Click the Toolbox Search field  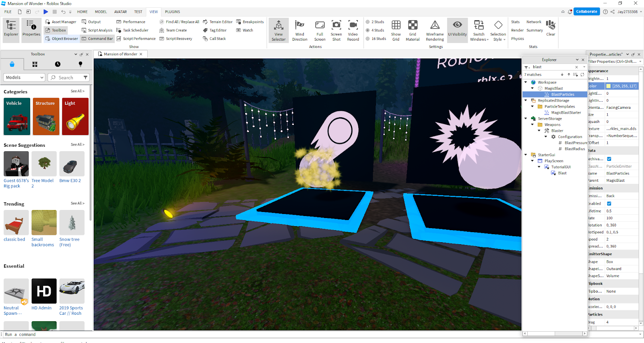pos(65,77)
